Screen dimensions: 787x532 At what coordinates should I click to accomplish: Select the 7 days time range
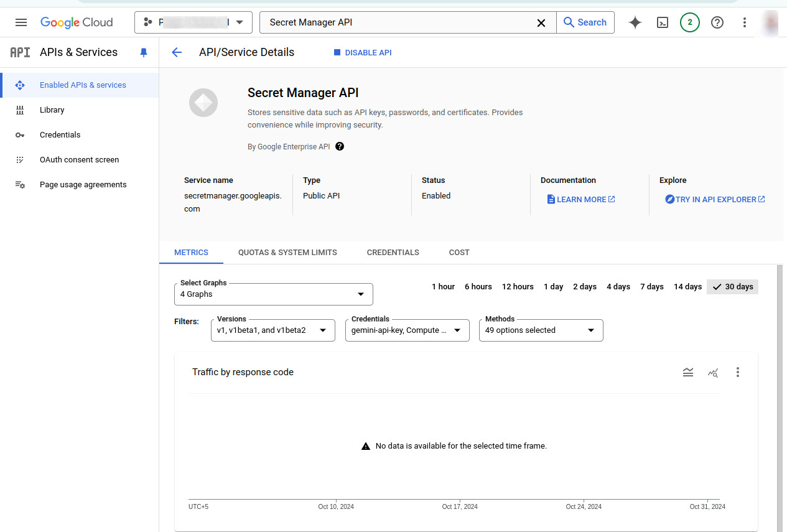(x=652, y=287)
